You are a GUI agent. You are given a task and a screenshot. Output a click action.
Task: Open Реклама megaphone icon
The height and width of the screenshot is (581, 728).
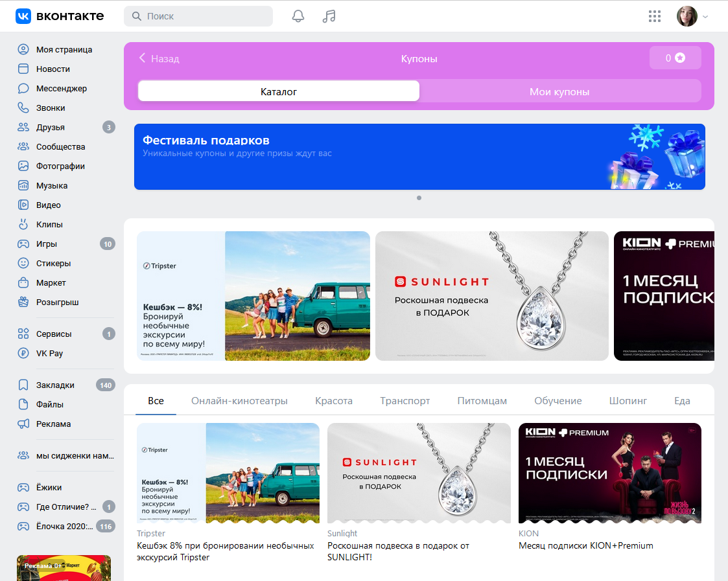(23, 424)
